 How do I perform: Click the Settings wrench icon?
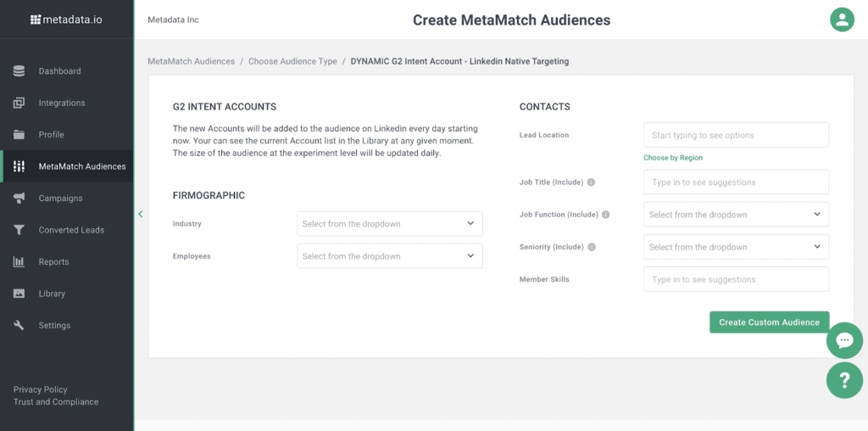click(19, 325)
